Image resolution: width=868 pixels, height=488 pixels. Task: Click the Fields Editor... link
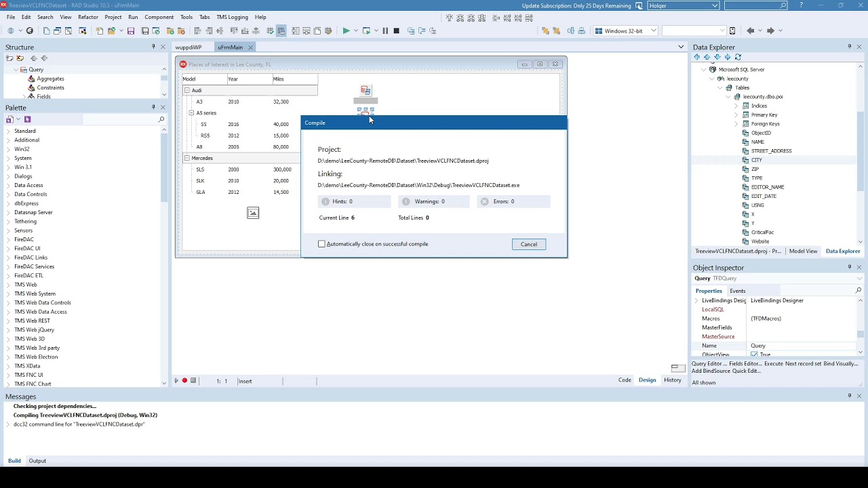point(745,364)
